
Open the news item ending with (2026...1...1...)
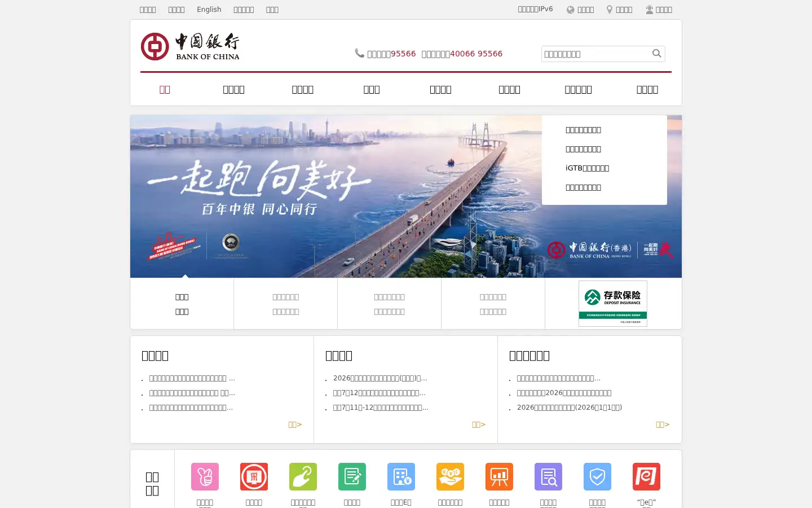click(x=570, y=408)
